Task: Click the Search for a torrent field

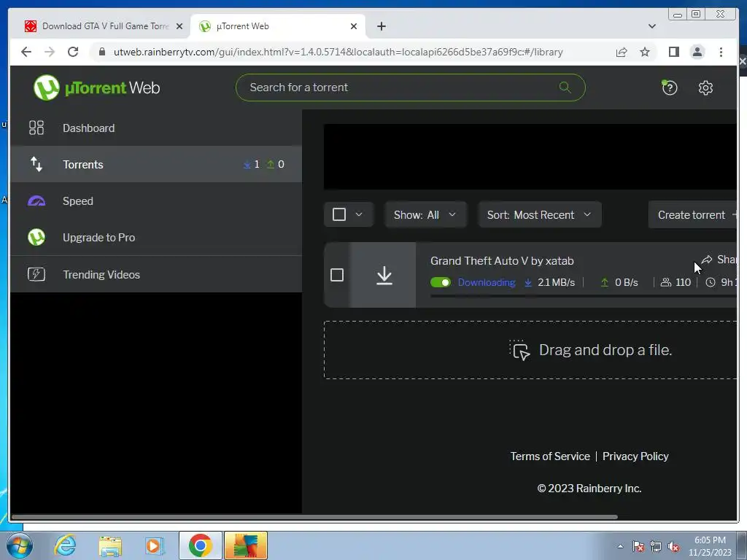Action: point(410,87)
